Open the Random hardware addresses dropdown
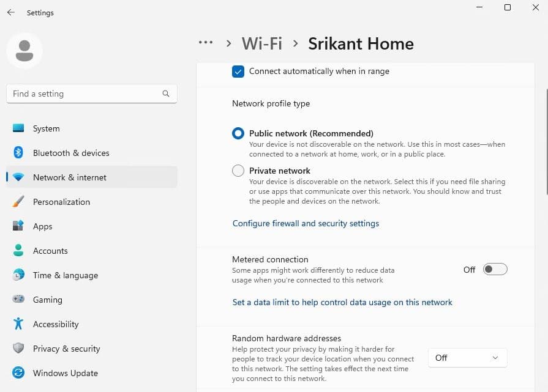The image size is (548, 392). 468,358
